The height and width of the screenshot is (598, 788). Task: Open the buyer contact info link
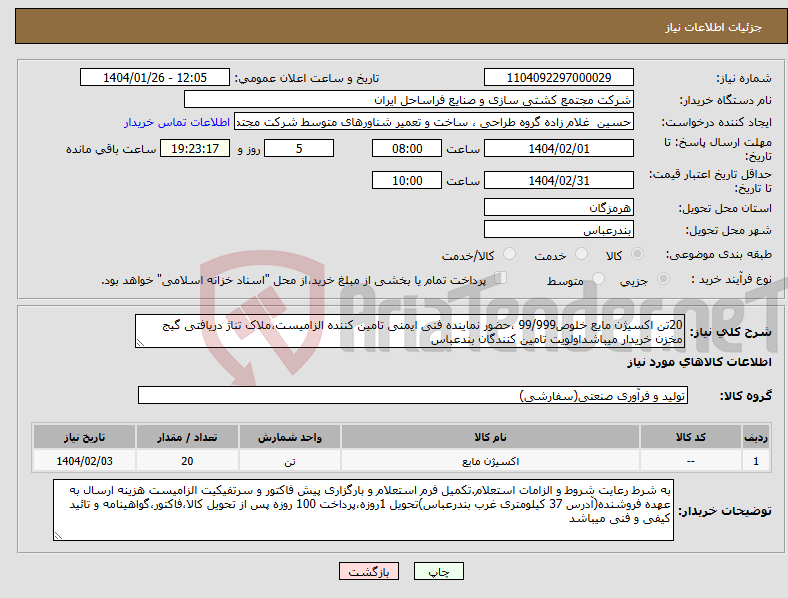point(177,122)
